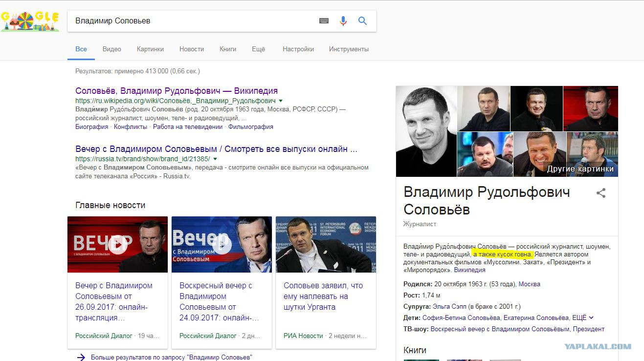Switch to the Книги tab

(228, 49)
